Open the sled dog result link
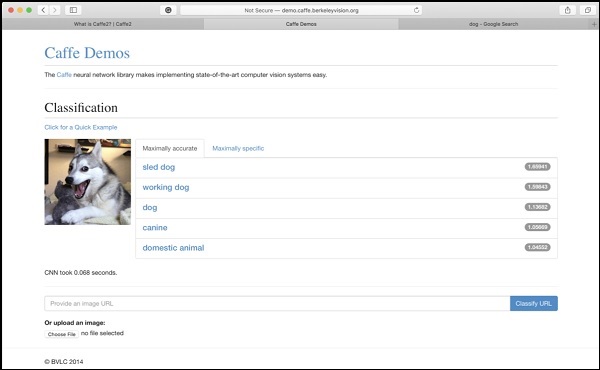 click(x=159, y=167)
